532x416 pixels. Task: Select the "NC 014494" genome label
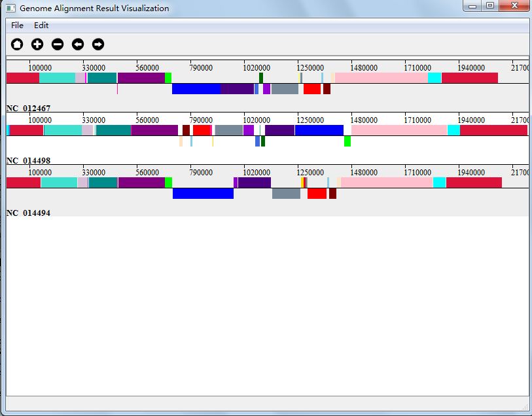28,213
